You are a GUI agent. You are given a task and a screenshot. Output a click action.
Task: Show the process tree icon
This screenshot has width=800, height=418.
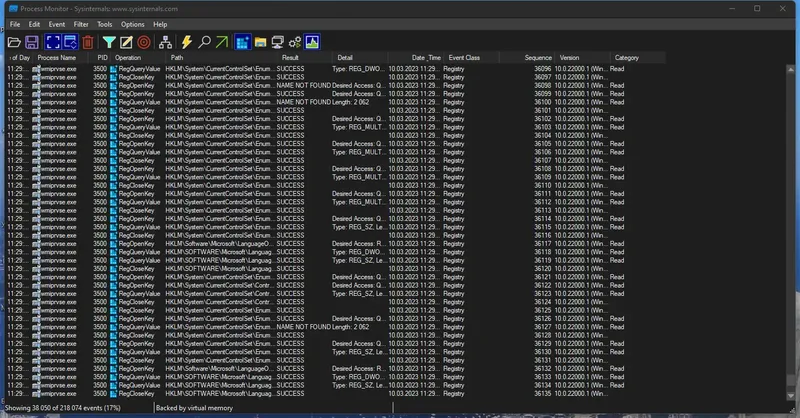165,42
